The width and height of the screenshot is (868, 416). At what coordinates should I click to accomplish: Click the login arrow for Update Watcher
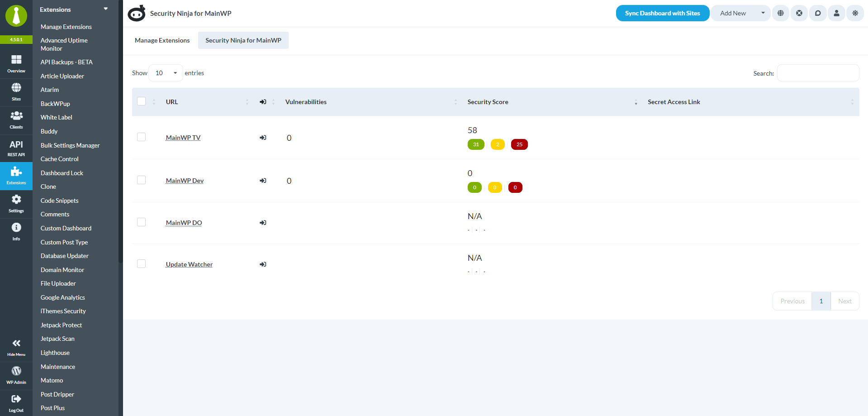[x=263, y=264]
